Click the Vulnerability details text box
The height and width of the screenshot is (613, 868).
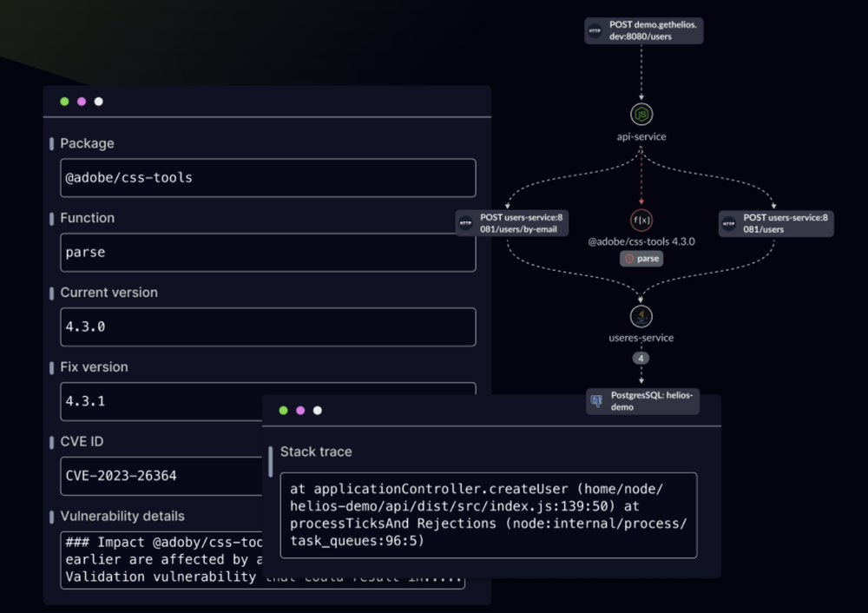click(x=262, y=560)
